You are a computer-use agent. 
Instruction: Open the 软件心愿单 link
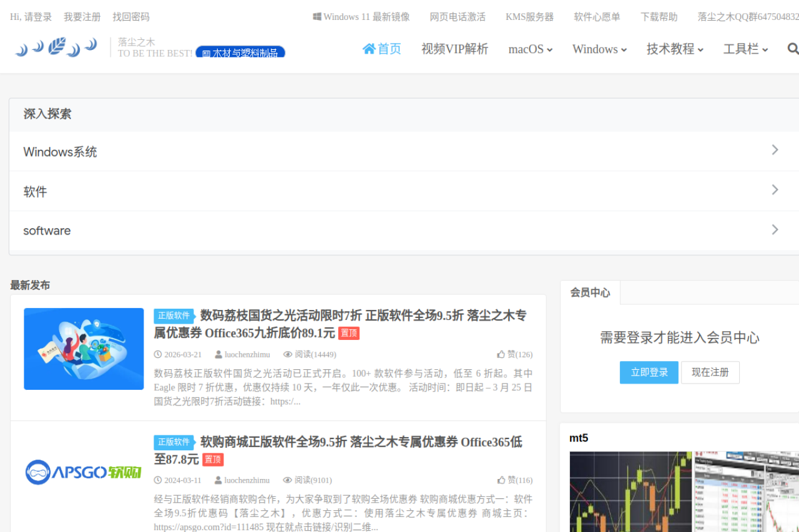[x=597, y=17]
